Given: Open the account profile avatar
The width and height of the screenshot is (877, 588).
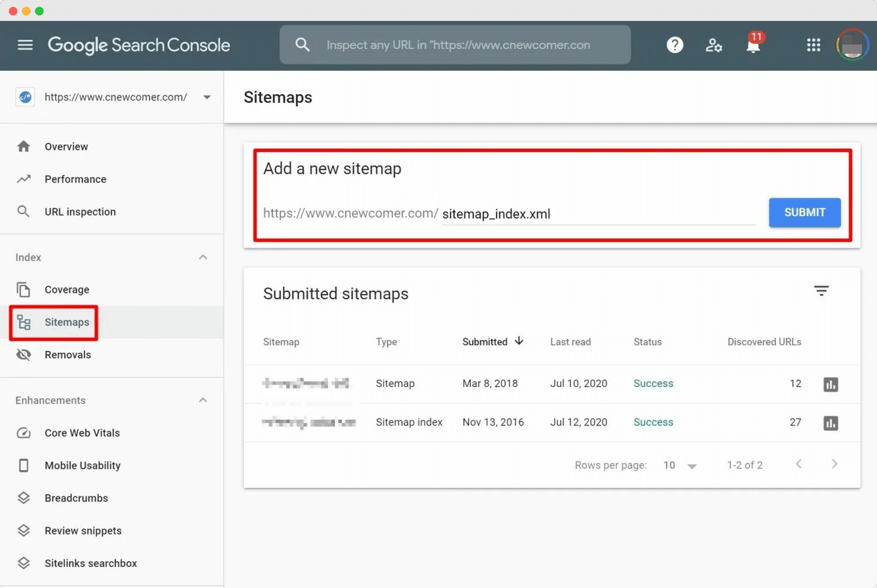Looking at the screenshot, I should [852, 45].
